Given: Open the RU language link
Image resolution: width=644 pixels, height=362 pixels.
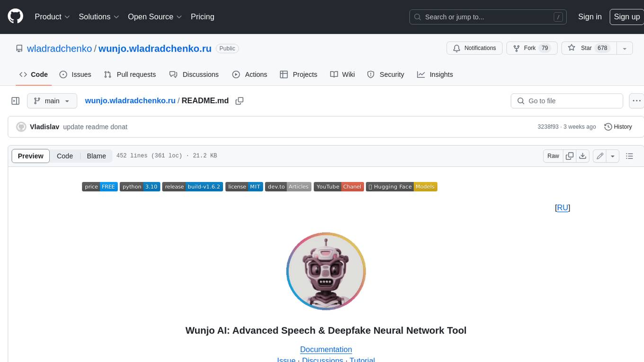Looking at the screenshot, I should [x=562, y=208].
